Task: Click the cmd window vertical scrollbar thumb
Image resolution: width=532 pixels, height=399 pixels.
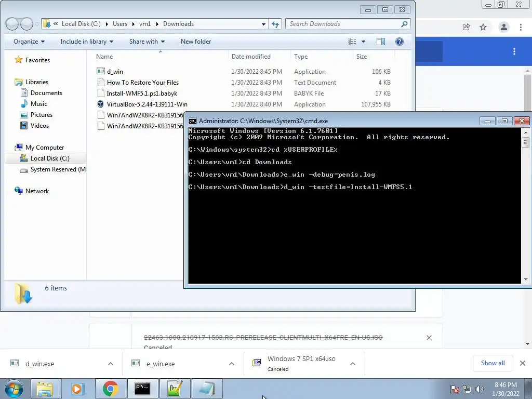Action: (x=526, y=142)
